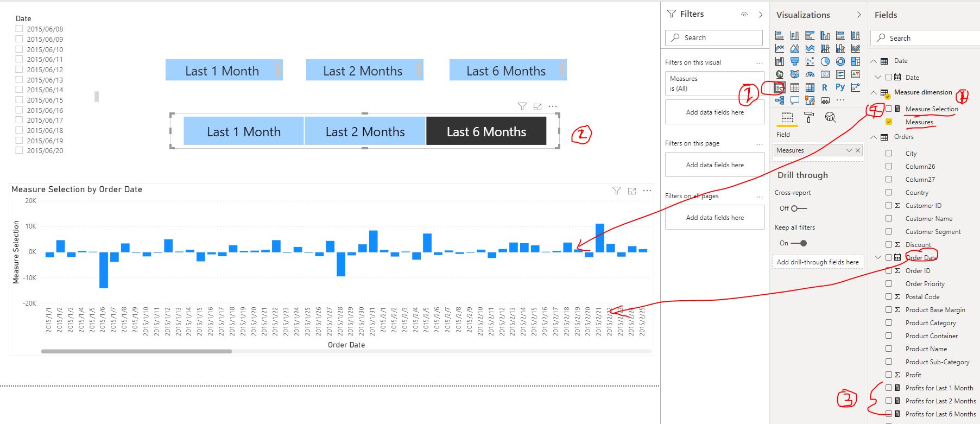Switch to the Format paint roller tab
Screen dimensions: 980x424
click(809, 117)
